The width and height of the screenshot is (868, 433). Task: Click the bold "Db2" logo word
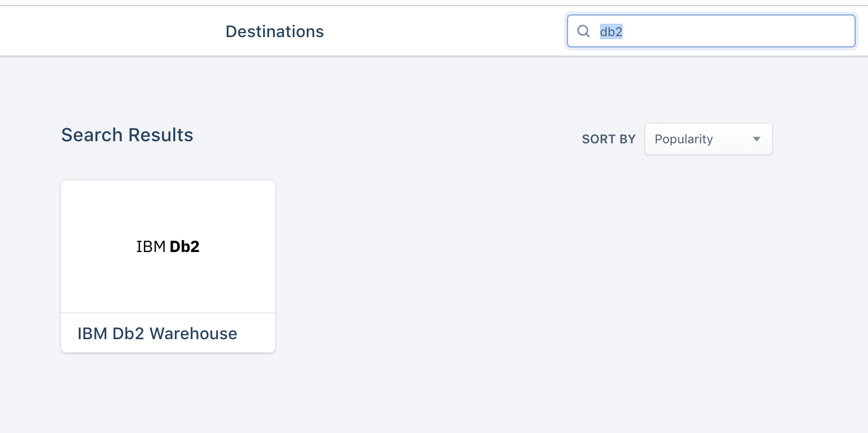click(185, 247)
